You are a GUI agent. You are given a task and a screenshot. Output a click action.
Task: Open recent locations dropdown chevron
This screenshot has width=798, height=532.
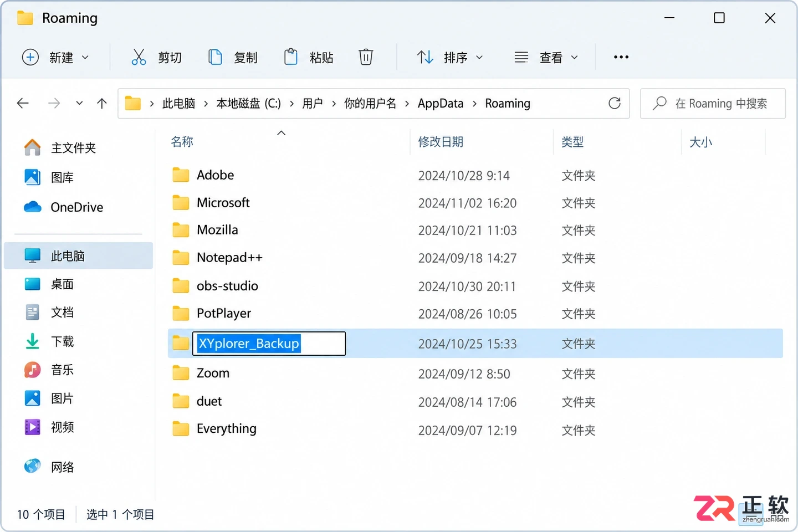[x=79, y=103]
